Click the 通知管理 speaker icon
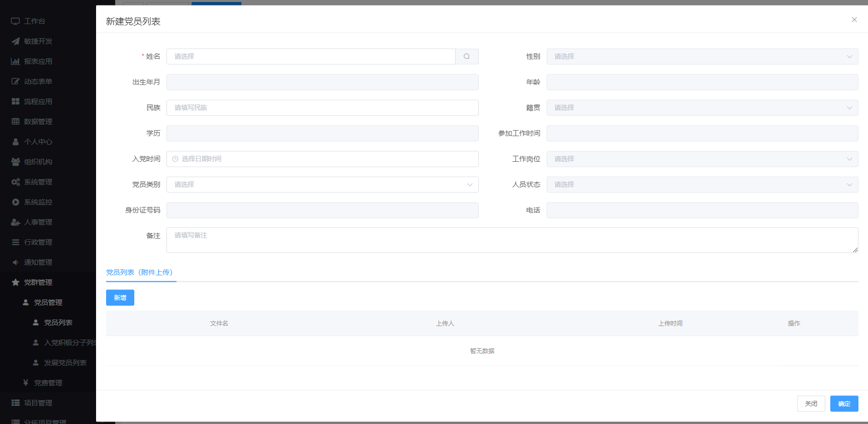The image size is (868, 424). (x=16, y=262)
